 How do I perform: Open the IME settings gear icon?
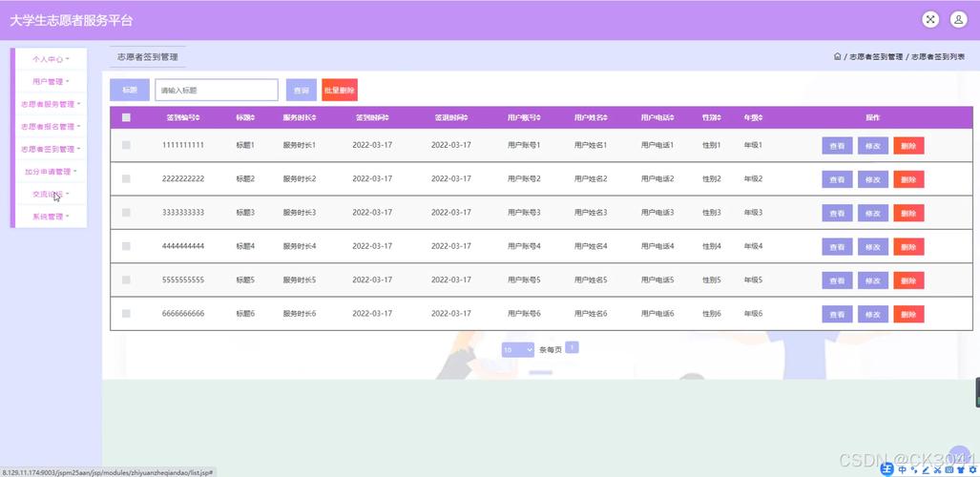tap(972, 469)
